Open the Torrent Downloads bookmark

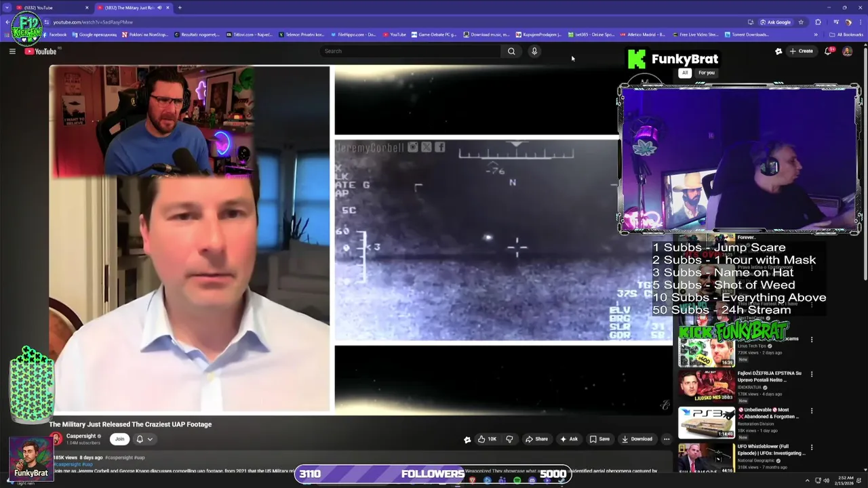click(x=747, y=35)
